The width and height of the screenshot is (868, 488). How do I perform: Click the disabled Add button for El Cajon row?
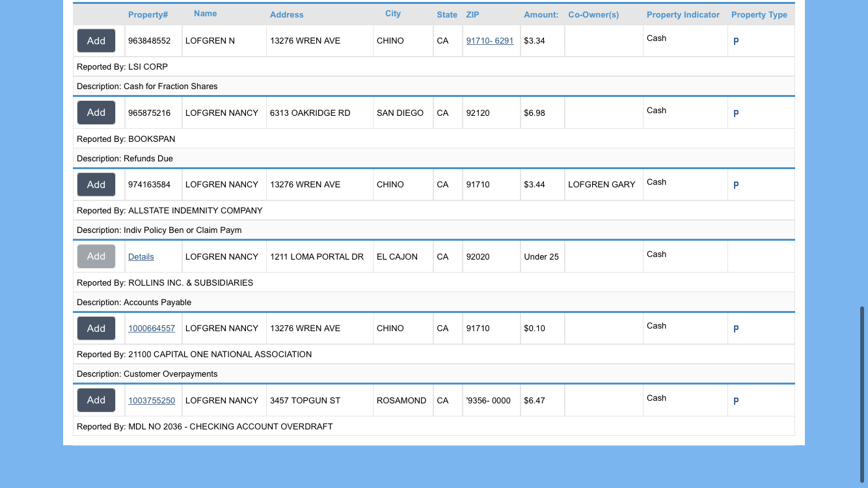coord(96,256)
